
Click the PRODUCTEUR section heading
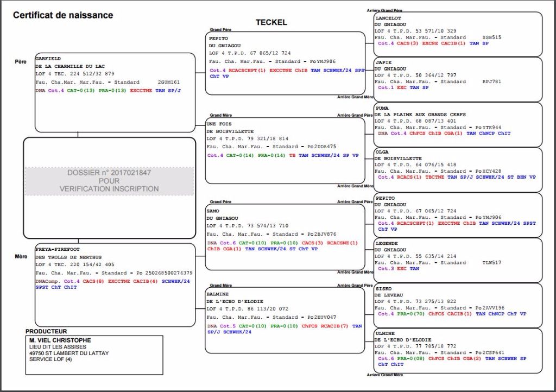point(46,331)
